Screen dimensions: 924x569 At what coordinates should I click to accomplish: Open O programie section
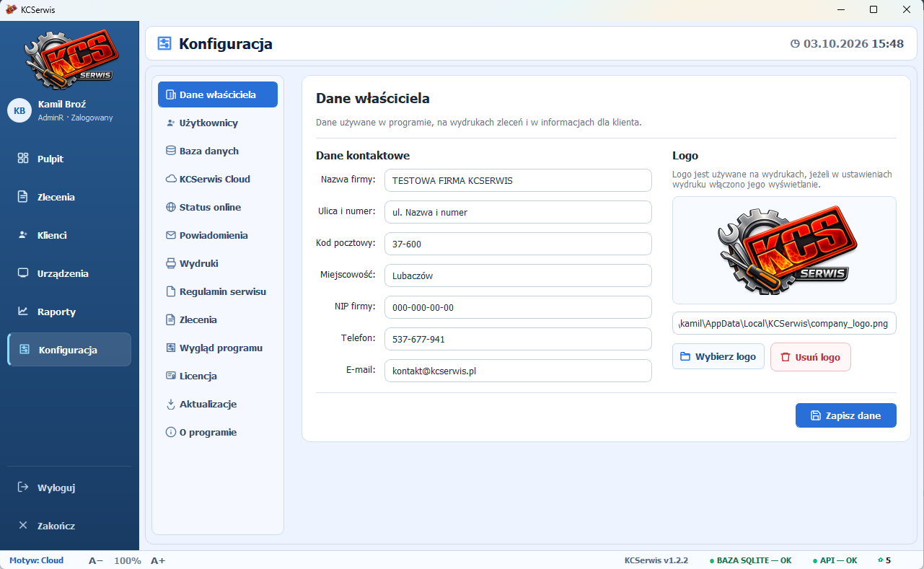click(x=218, y=432)
